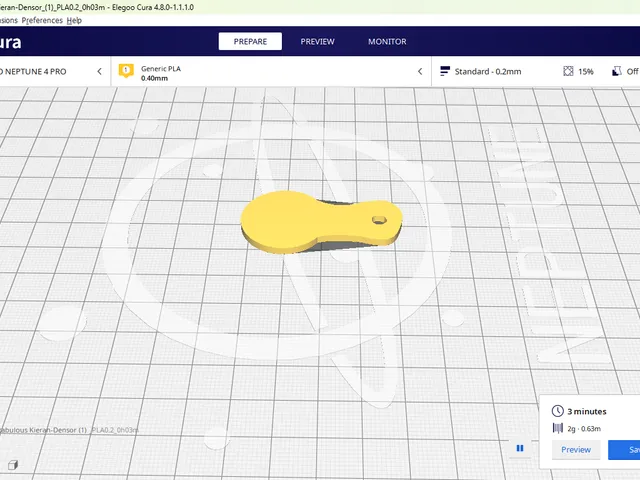Switch to the PREPARE stage
This screenshot has height=480, width=640.
tap(250, 41)
